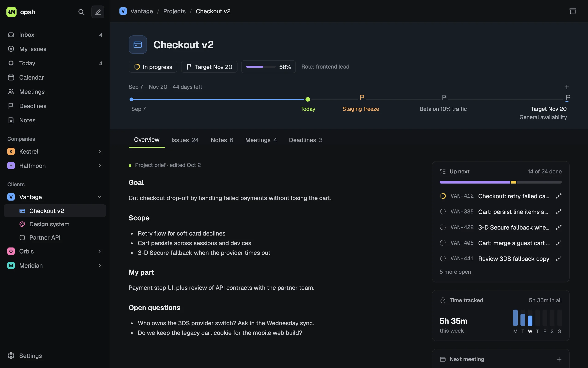Image resolution: width=588 pixels, height=368 pixels.
Task: Click priority dots icon for VAN-441
Action: click(558, 259)
